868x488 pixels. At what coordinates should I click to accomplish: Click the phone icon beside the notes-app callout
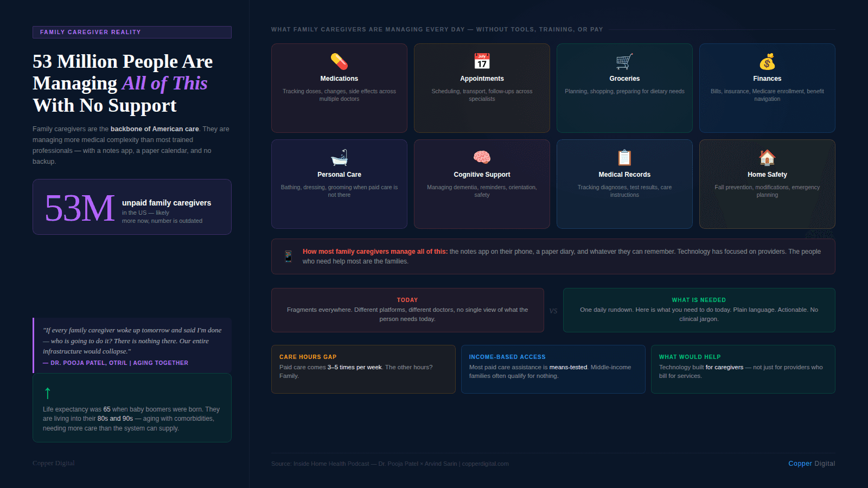coord(289,256)
